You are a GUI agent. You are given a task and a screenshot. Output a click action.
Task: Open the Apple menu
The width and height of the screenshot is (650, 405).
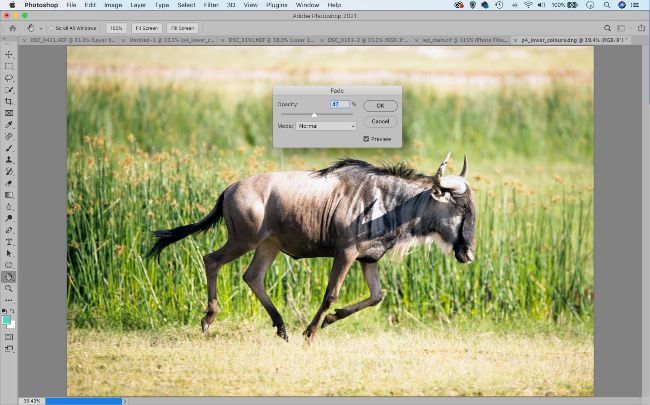[x=12, y=5]
